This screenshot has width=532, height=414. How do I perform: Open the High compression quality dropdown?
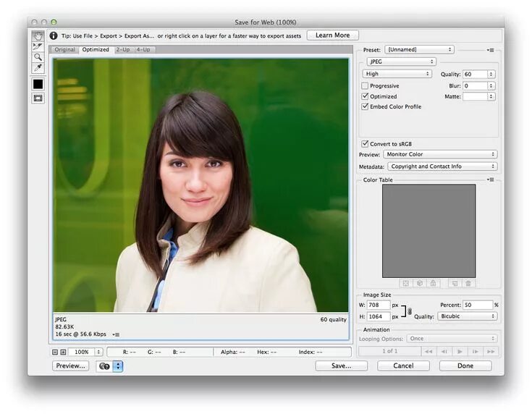coord(397,74)
